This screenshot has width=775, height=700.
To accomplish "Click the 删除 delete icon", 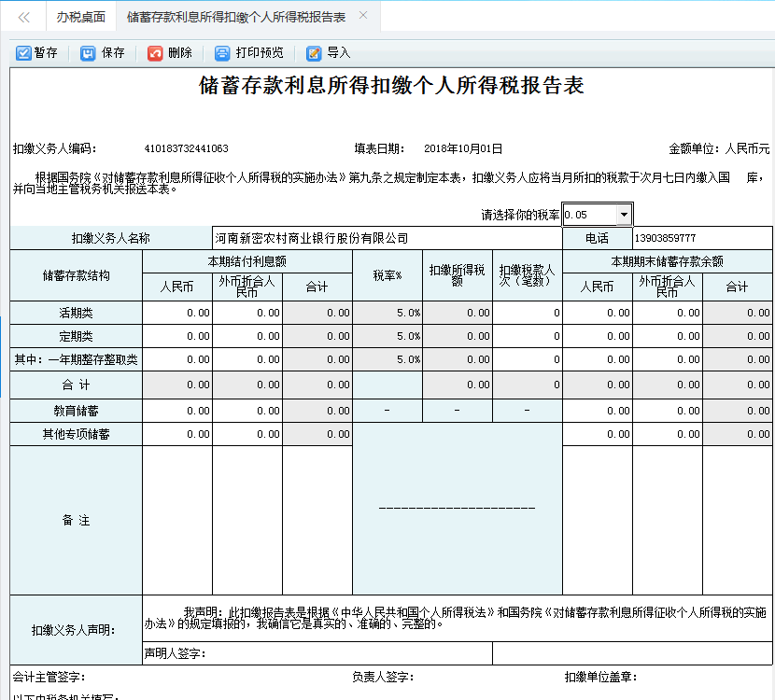I will (155, 53).
